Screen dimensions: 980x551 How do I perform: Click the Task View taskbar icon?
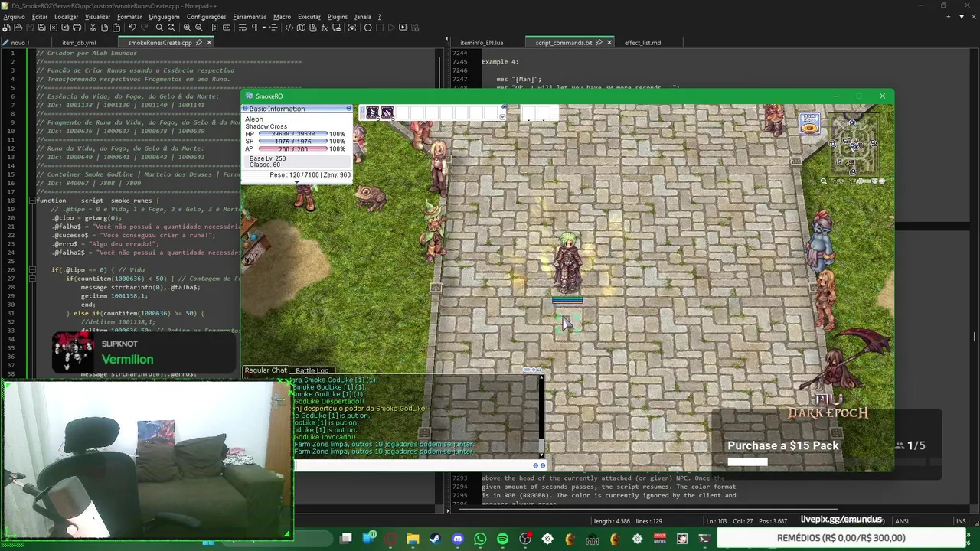tap(346, 539)
